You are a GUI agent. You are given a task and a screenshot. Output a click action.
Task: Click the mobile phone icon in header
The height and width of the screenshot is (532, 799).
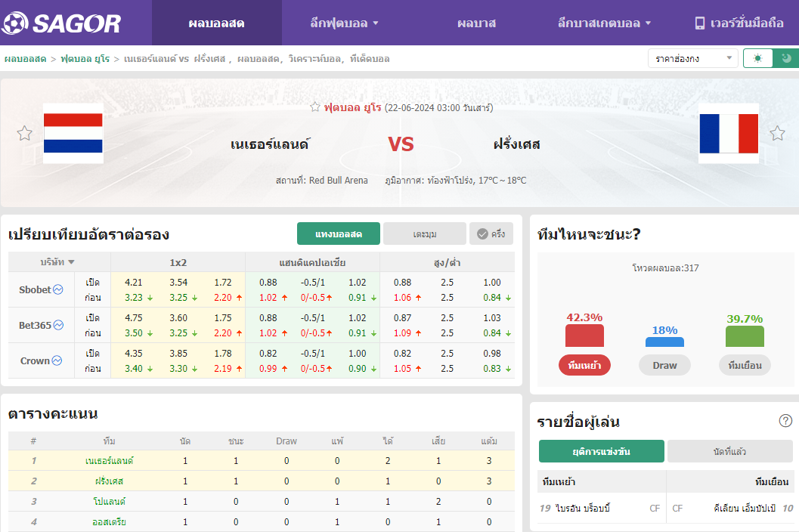[x=700, y=23]
